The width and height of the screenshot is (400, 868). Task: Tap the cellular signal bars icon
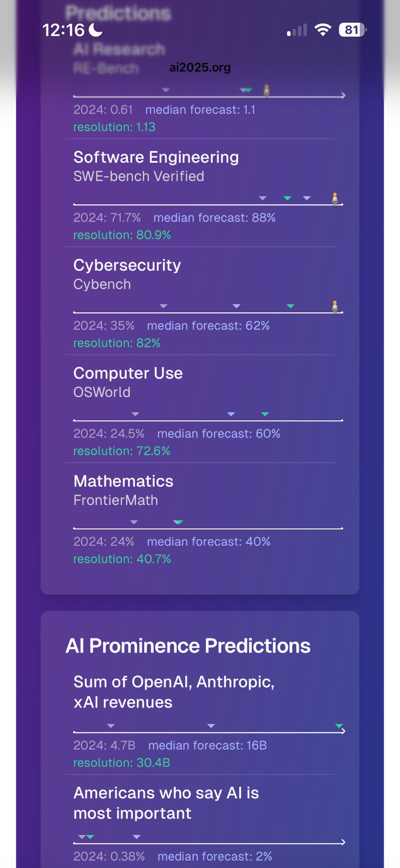pyautogui.click(x=297, y=30)
